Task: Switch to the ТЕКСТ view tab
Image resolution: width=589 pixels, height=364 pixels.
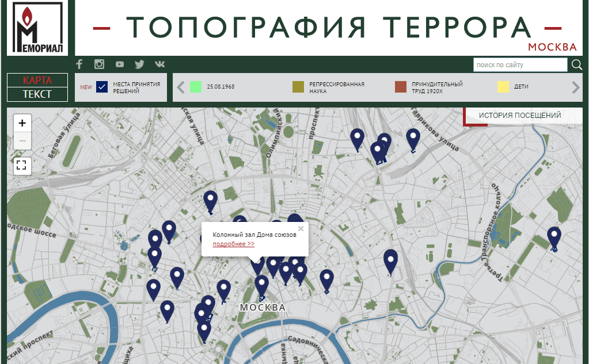Action: point(37,94)
